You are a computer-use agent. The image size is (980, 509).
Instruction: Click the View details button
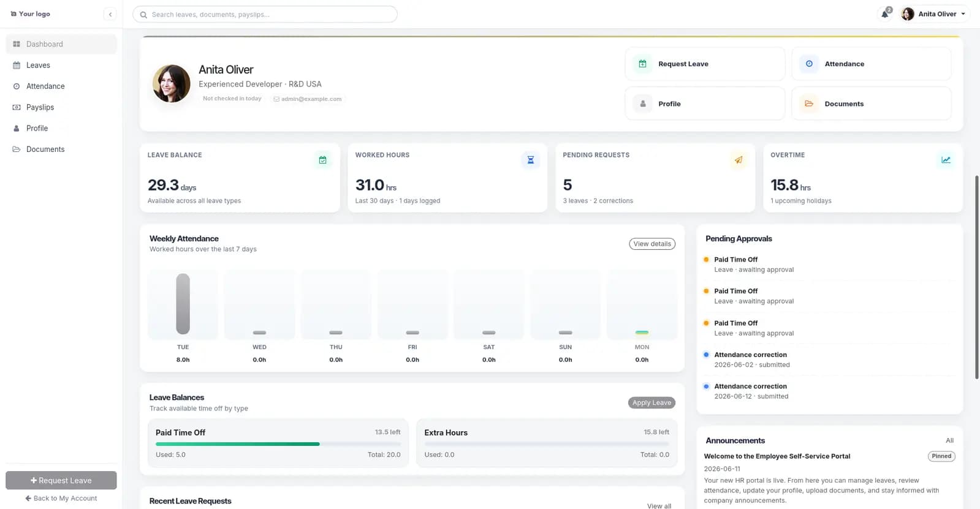(x=652, y=244)
